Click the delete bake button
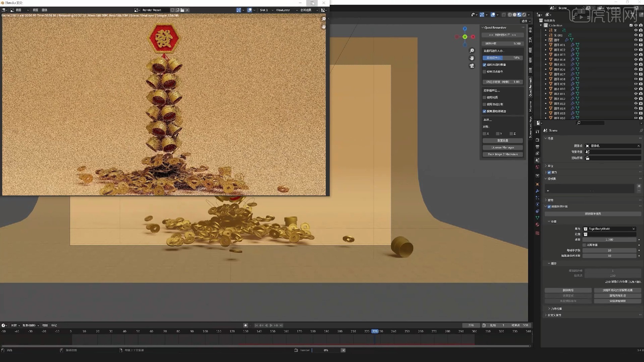This screenshot has height=362, width=644. 568,290
